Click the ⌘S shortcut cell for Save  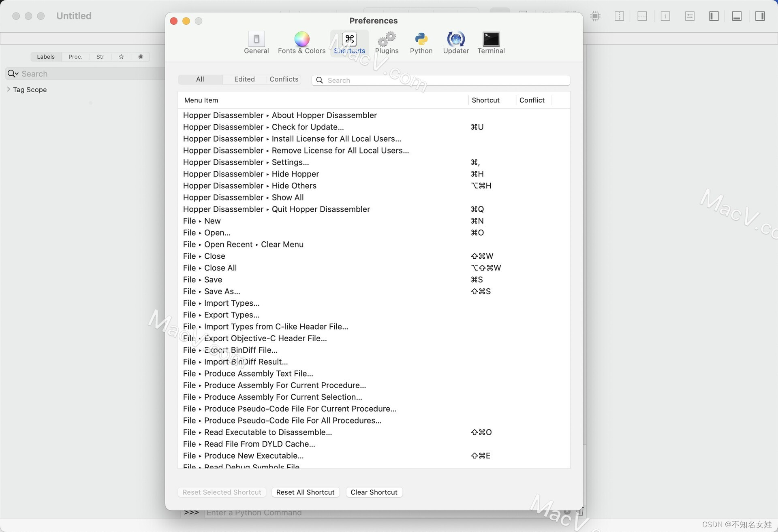point(477,280)
